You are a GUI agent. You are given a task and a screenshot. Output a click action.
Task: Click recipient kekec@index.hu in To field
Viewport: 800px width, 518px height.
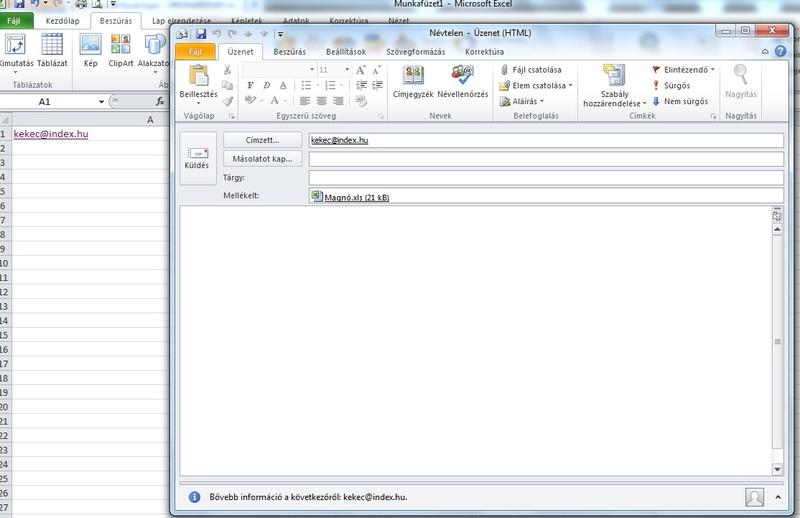[339, 140]
